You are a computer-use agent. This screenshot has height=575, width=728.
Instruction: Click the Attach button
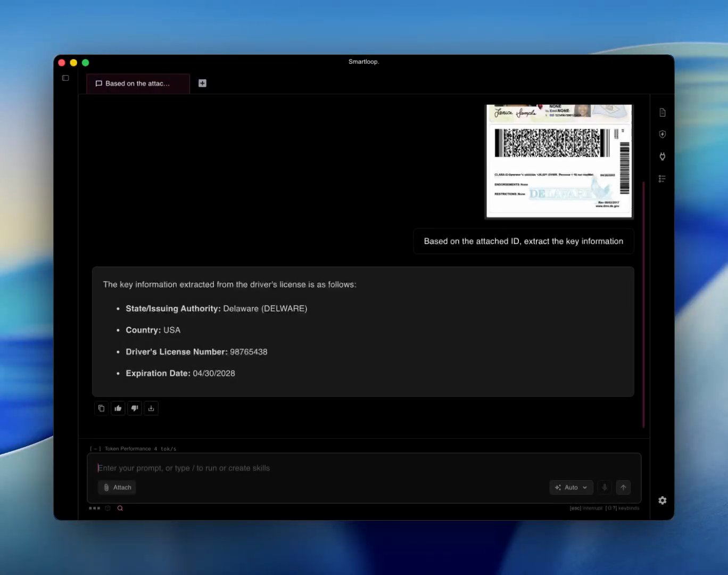(x=117, y=487)
